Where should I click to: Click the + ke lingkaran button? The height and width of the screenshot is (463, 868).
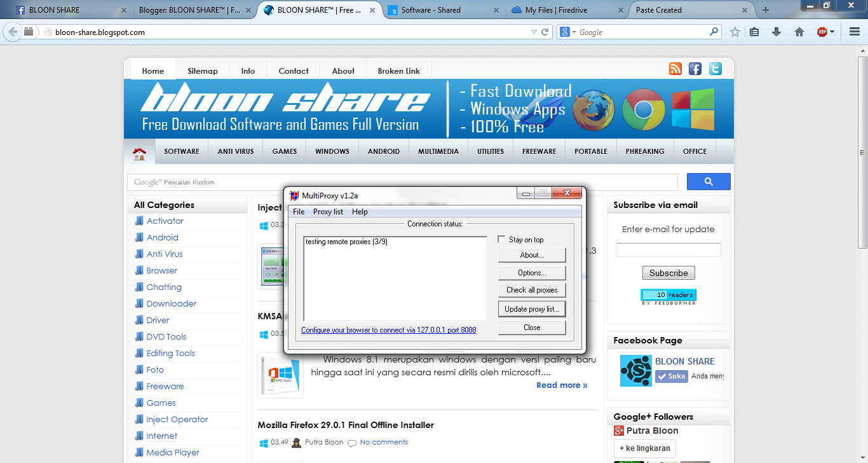tap(645, 448)
